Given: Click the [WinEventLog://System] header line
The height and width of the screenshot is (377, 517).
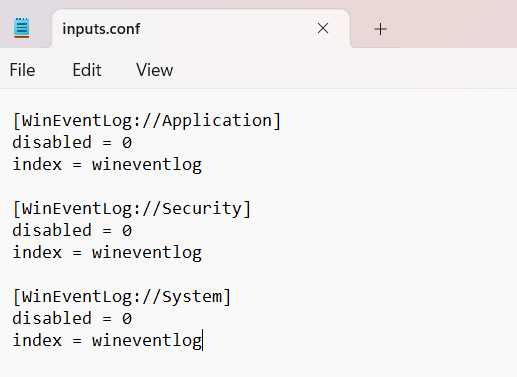Looking at the screenshot, I should coord(122,296).
